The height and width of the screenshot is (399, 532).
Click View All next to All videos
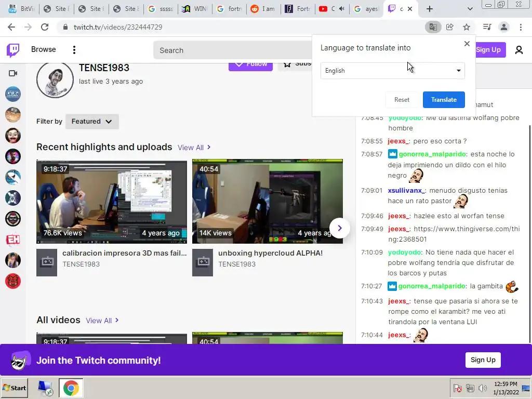click(102, 321)
